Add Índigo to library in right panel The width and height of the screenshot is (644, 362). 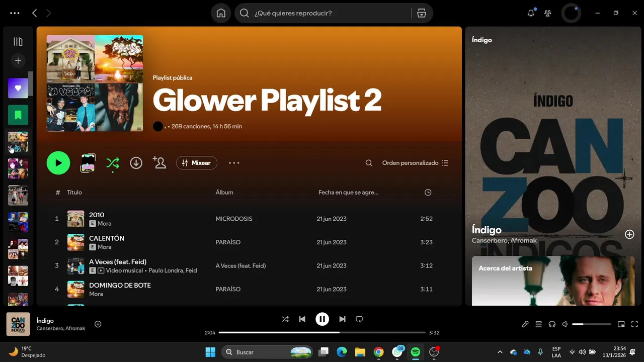click(629, 234)
